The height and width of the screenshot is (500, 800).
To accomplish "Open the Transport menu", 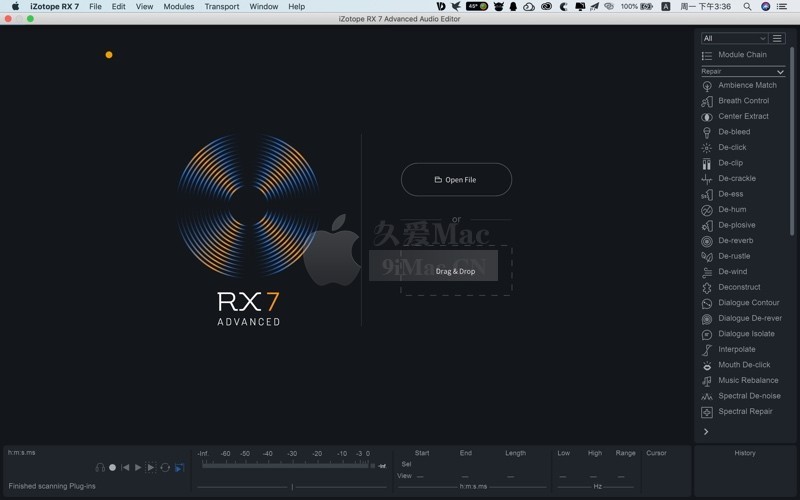I will click(222, 7).
